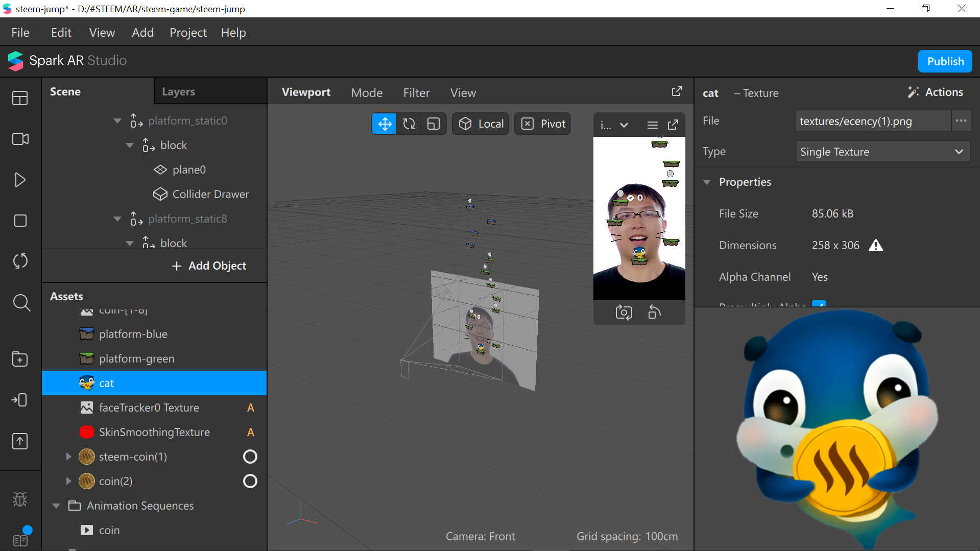The width and height of the screenshot is (980, 551).
Task: Open the File menu
Action: (20, 33)
